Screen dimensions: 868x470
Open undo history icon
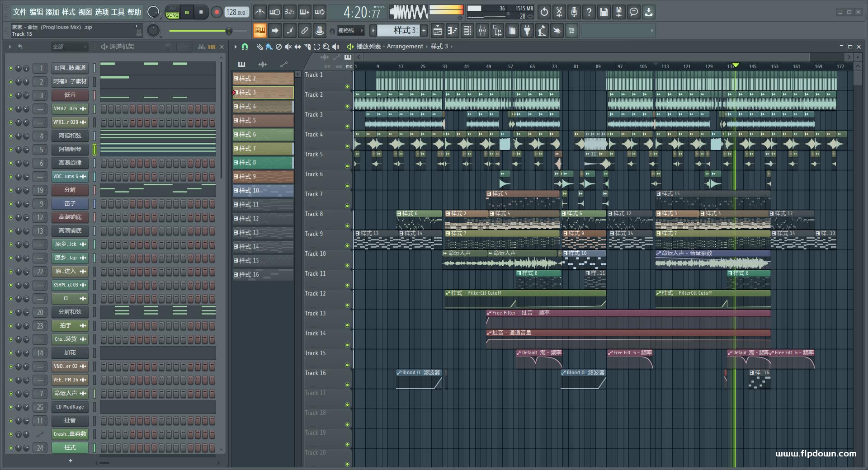click(x=544, y=12)
